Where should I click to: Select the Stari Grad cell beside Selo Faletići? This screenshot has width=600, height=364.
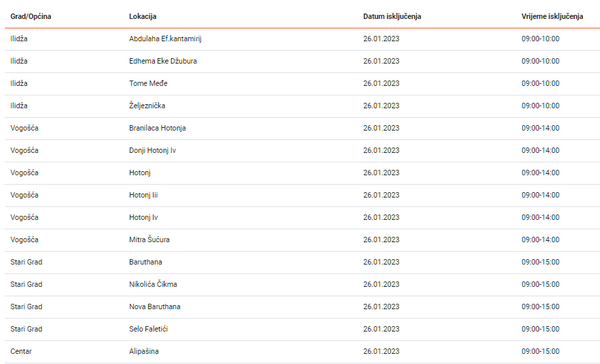[x=26, y=329]
